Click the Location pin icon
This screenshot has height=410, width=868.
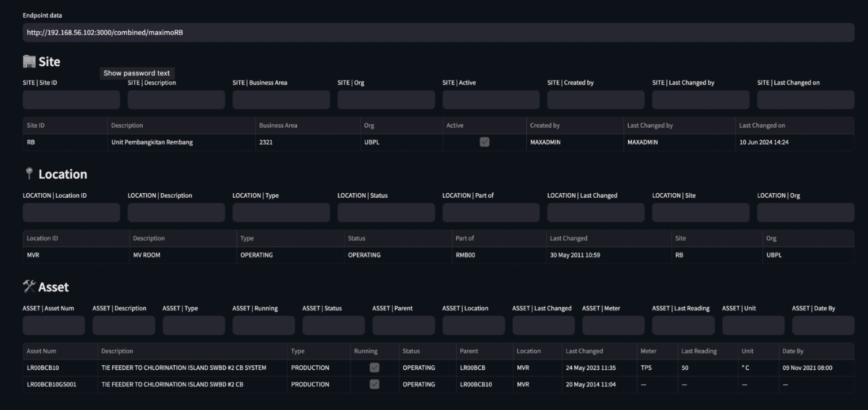(x=29, y=174)
